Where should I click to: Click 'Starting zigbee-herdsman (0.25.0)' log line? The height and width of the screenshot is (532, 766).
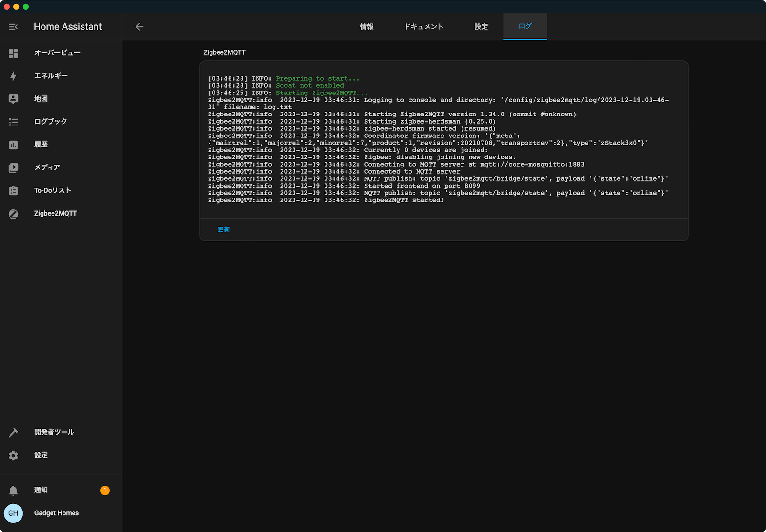352,122
